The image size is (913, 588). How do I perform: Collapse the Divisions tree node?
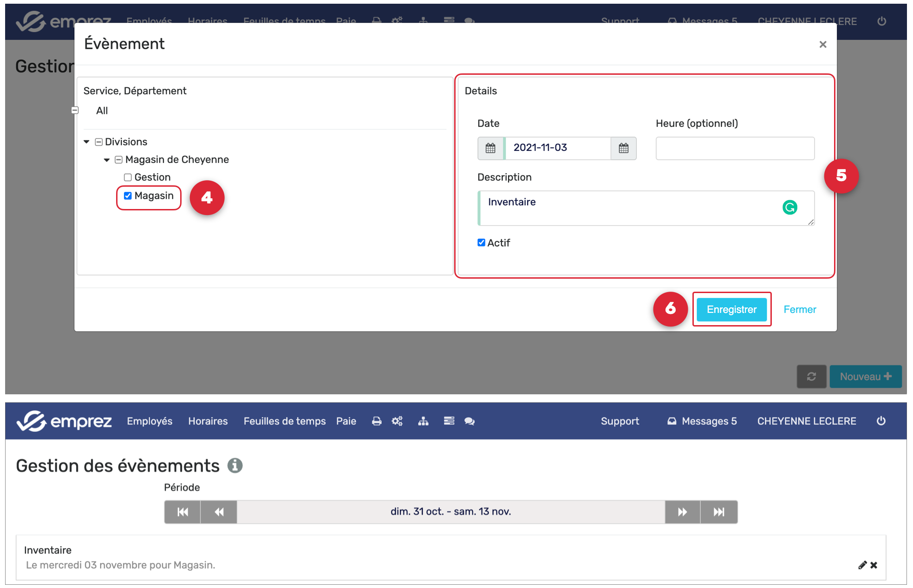point(86,142)
